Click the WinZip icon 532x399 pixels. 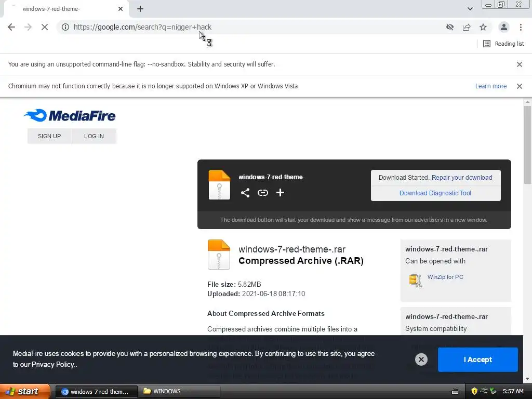pos(416,280)
